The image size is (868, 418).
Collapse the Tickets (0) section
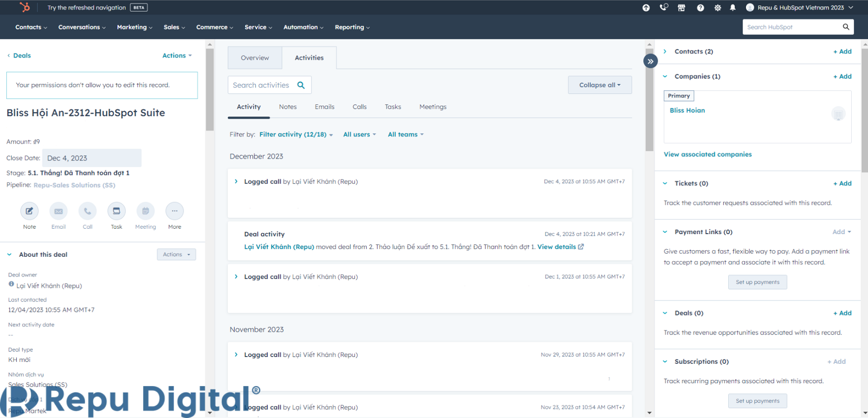(x=665, y=183)
